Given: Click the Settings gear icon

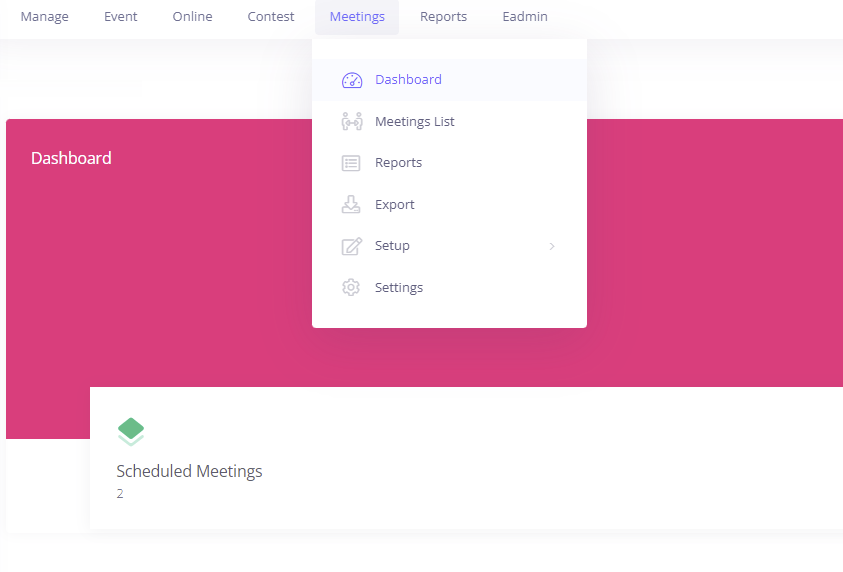Looking at the screenshot, I should (351, 287).
